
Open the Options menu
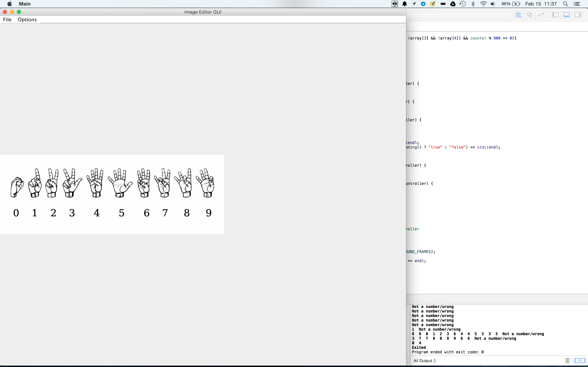coord(27,20)
